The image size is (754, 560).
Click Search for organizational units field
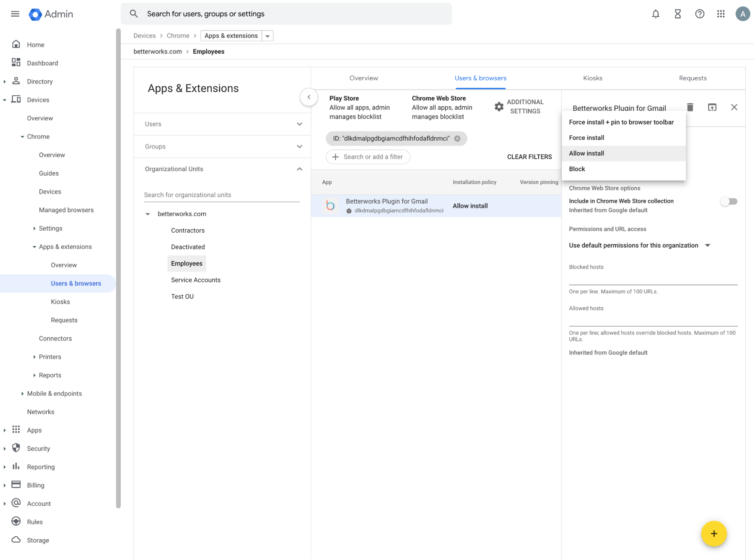pyautogui.click(x=221, y=195)
